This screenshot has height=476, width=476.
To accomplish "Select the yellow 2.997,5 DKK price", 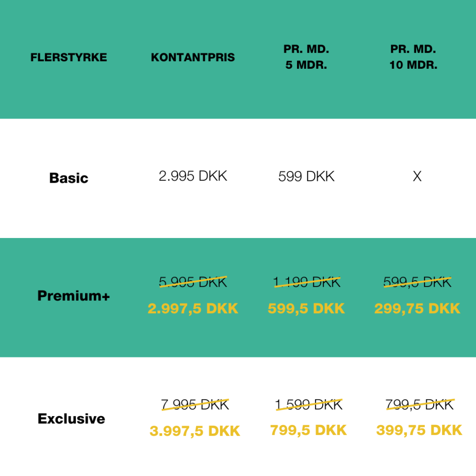I will click(x=193, y=309).
